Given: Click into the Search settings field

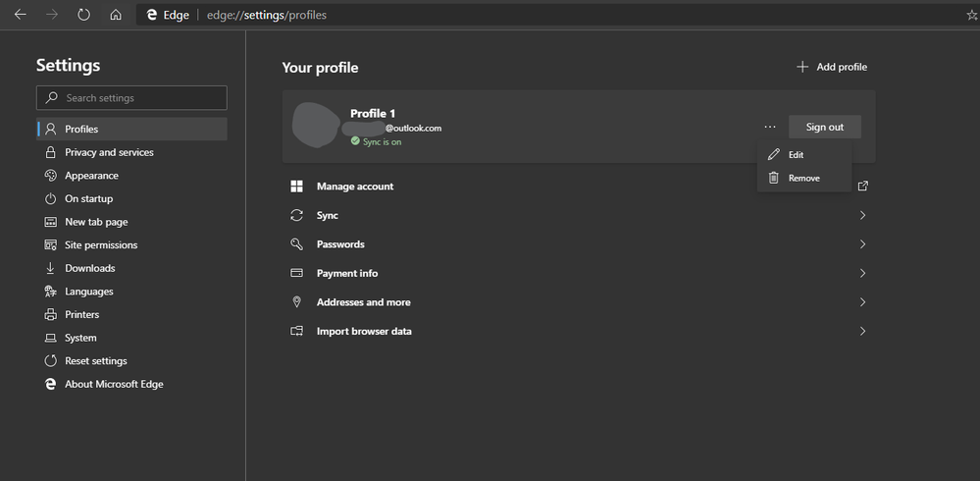Looking at the screenshot, I should pos(131,97).
